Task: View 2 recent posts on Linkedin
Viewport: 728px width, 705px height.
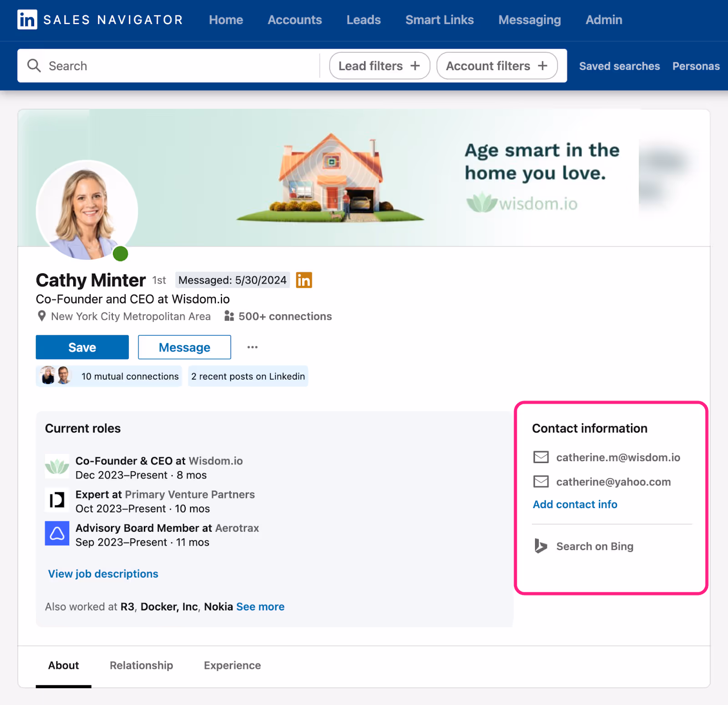Action: click(248, 376)
